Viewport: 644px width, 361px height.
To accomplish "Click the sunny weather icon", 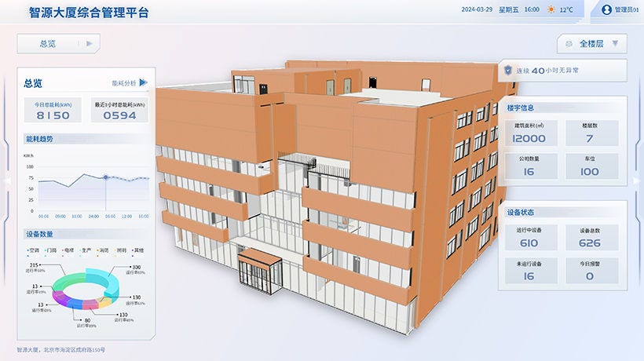I will [x=551, y=10].
